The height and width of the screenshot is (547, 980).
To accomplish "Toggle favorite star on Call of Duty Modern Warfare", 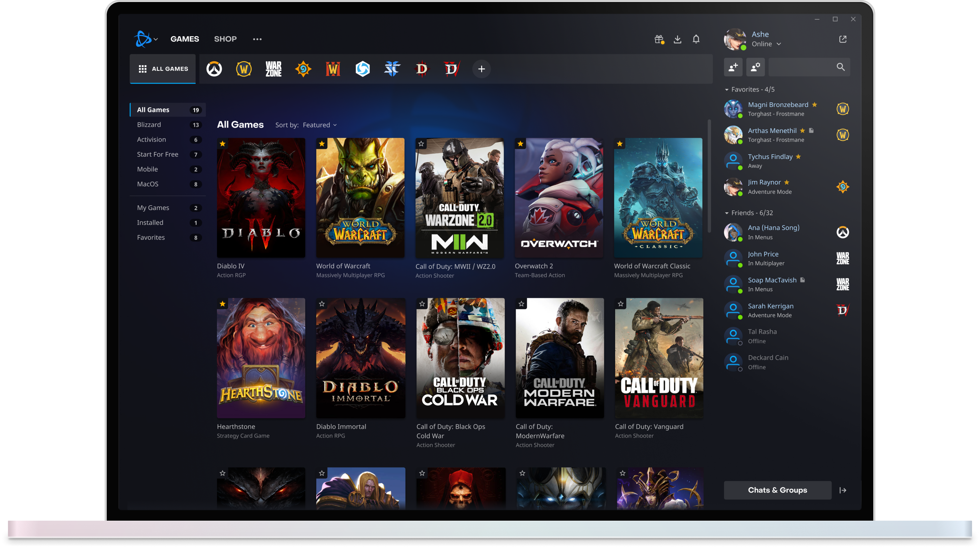I will (521, 303).
